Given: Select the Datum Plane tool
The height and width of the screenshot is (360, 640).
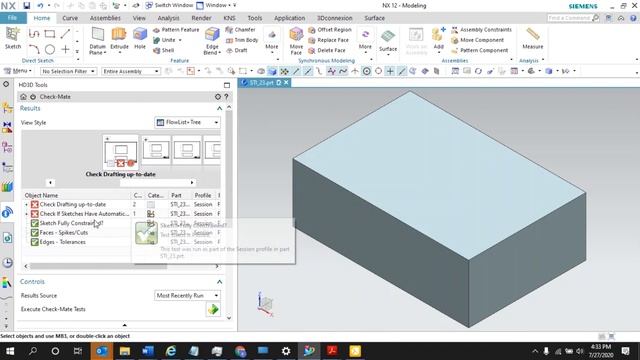Looking at the screenshot, I should [98, 41].
